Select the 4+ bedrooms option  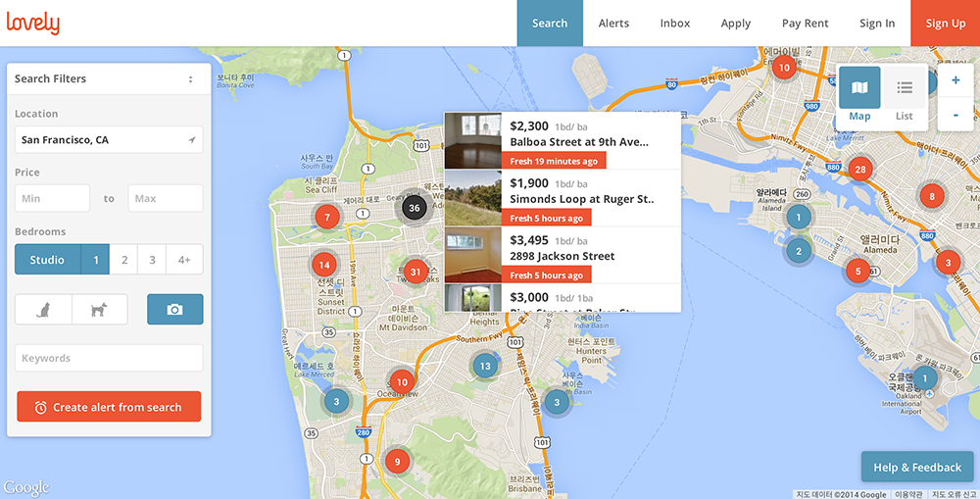coord(183,260)
